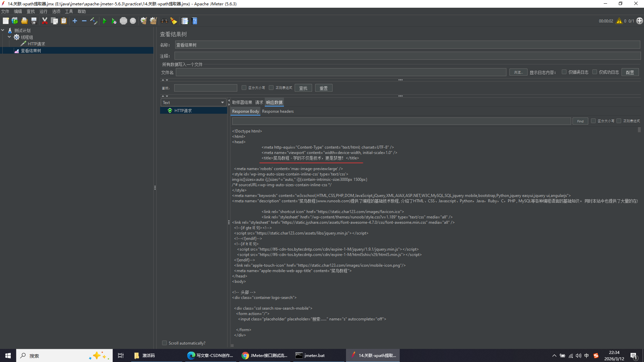
Task: Save the test plan
Action: [34, 21]
